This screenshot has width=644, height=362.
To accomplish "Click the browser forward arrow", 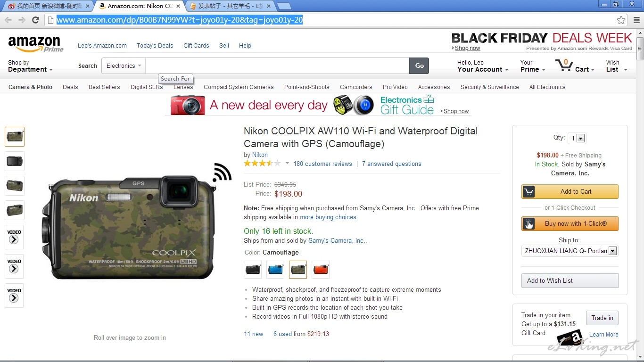I will click(22, 20).
